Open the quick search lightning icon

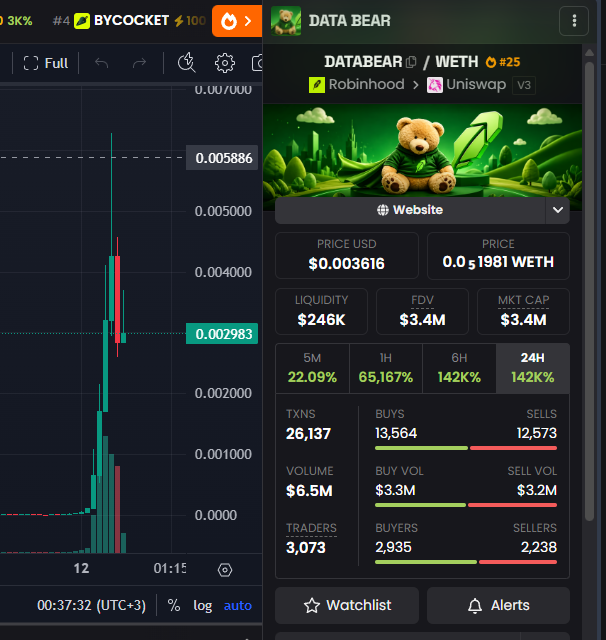click(186, 63)
